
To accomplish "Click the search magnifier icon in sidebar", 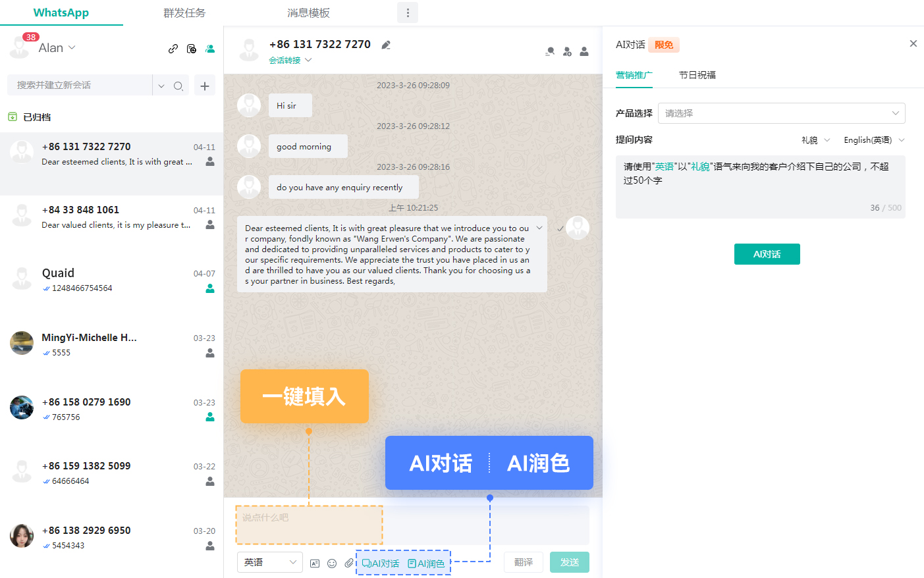I will (178, 86).
